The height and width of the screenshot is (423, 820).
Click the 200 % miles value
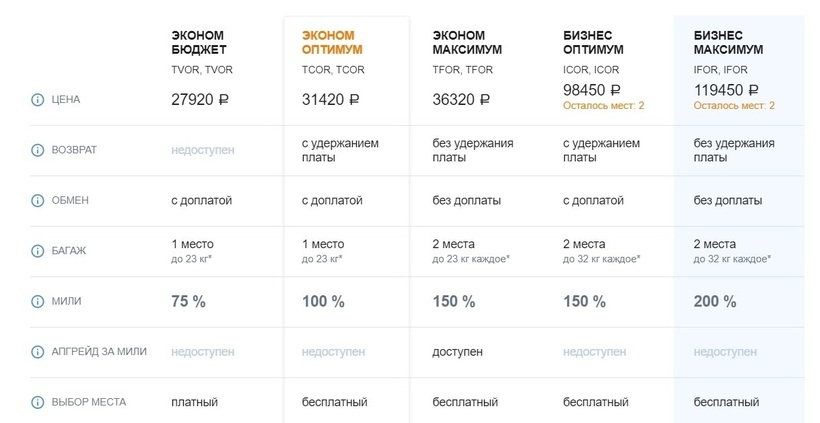pos(714,301)
